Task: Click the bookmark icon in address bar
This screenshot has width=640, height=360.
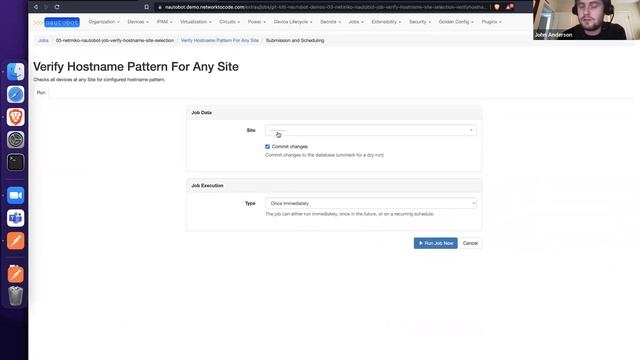Action: pyautogui.click(x=147, y=7)
